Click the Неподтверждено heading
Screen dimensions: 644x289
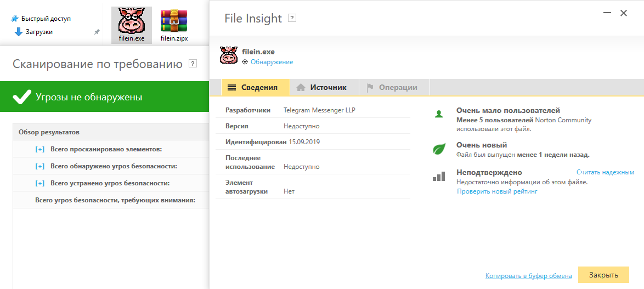[489, 172]
